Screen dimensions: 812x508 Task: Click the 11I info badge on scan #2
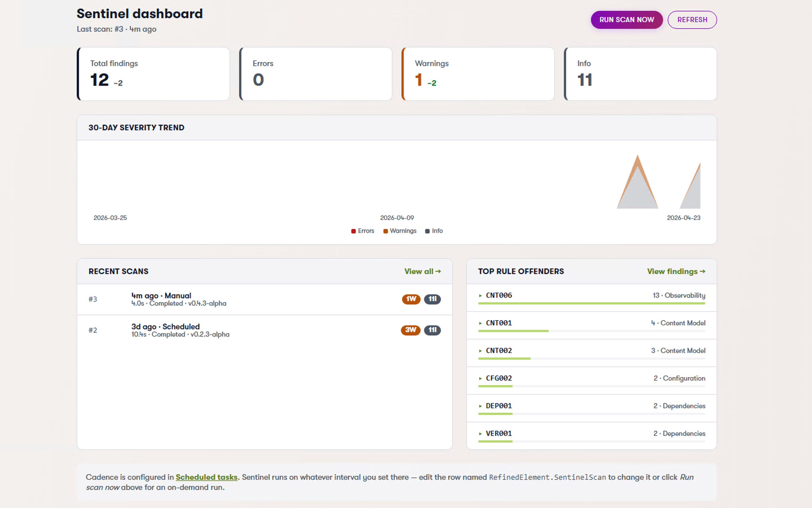pyautogui.click(x=433, y=330)
